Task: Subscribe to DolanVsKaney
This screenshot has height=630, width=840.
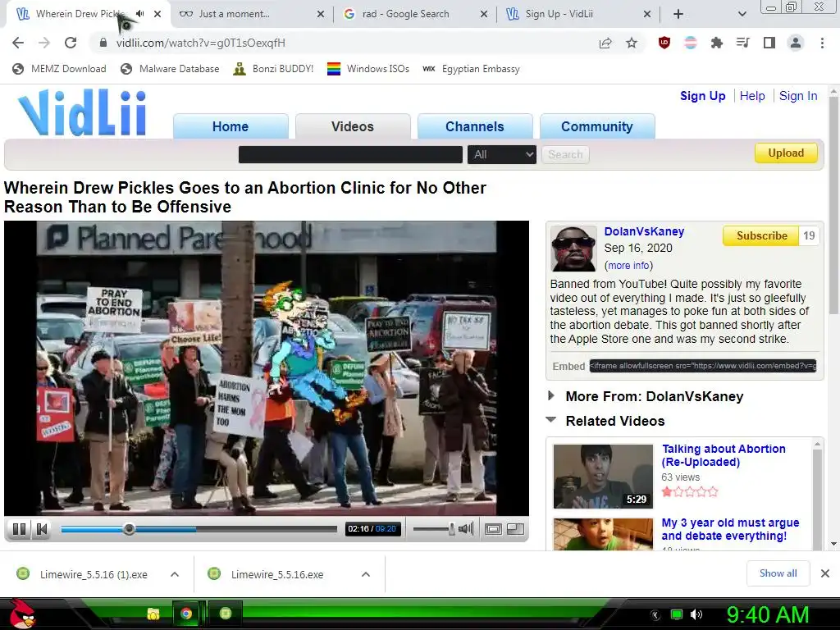Action: click(x=761, y=235)
